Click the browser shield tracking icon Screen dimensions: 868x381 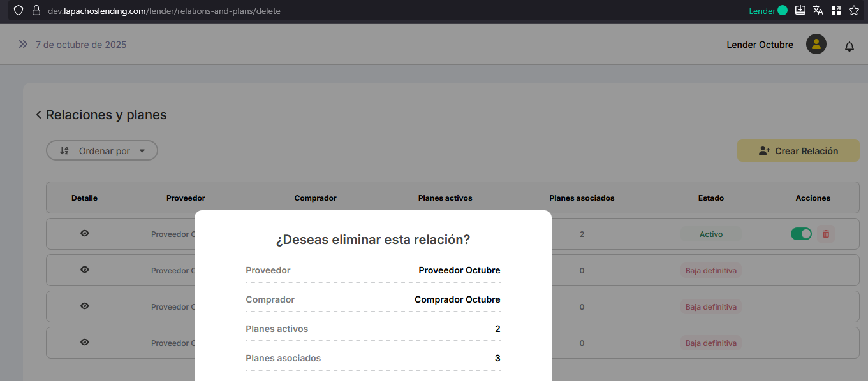point(18,11)
